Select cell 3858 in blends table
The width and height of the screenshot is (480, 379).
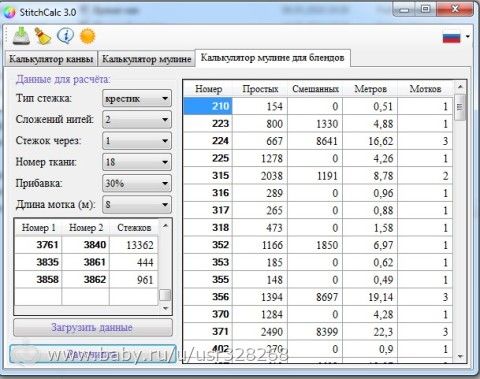click(x=39, y=280)
